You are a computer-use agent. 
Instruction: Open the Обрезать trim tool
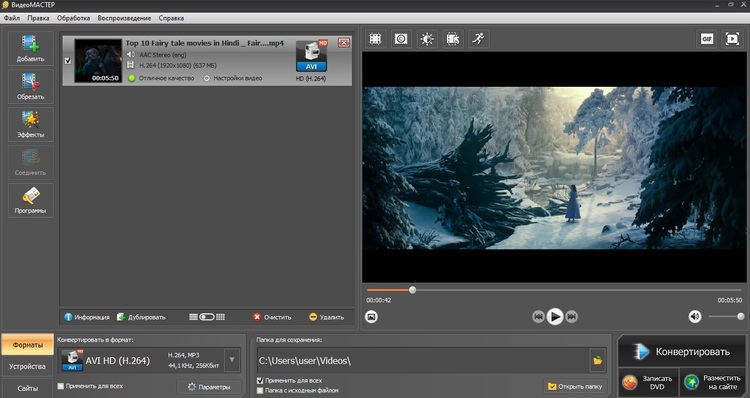31,86
